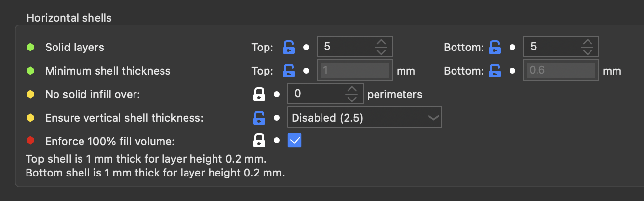Click the reset dot next to Enforce fill volume
644x201 pixels.
277,141
